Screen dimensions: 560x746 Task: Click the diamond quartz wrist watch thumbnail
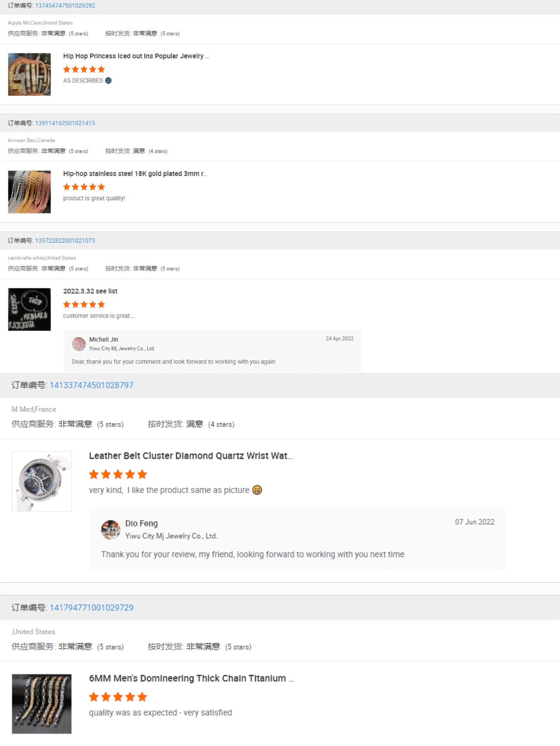pos(42,481)
